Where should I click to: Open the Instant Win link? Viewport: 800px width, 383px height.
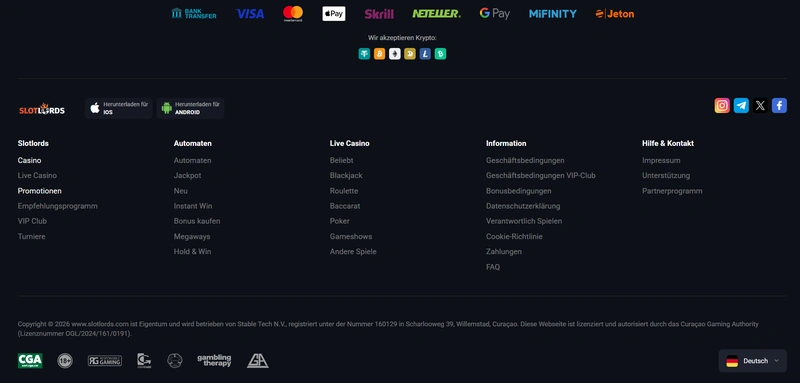(193, 206)
